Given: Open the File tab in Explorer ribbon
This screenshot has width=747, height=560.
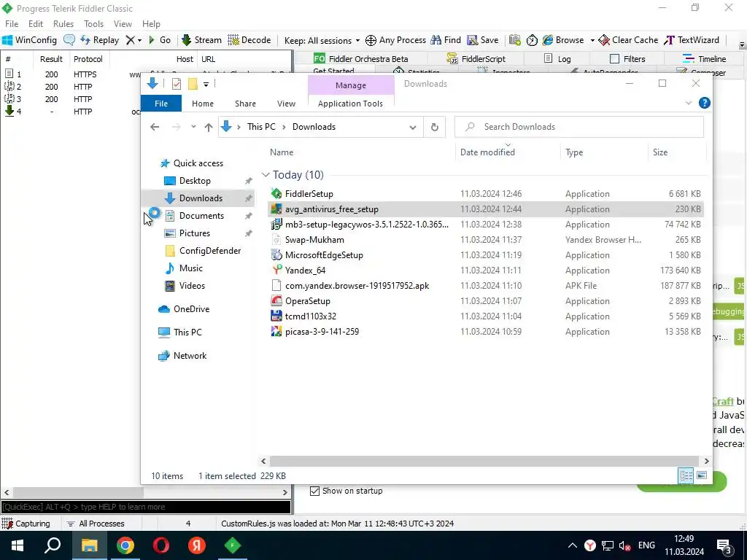Looking at the screenshot, I should [x=161, y=104].
